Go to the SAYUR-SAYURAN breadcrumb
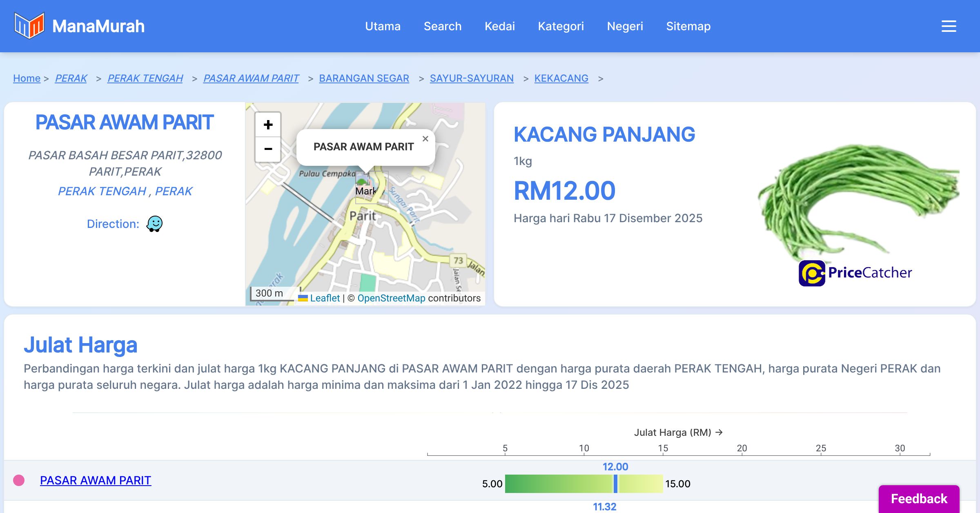The width and height of the screenshot is (980, 513). [x=471, y=78]
